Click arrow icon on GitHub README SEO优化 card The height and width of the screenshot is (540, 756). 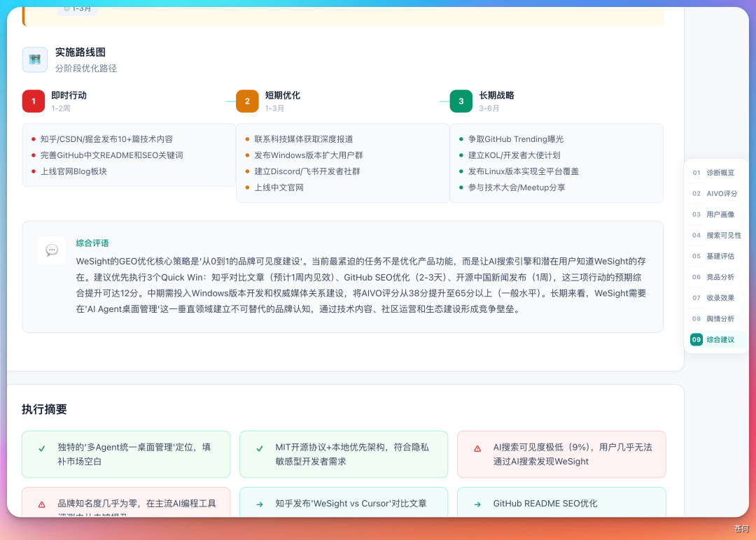pos(477,504)
